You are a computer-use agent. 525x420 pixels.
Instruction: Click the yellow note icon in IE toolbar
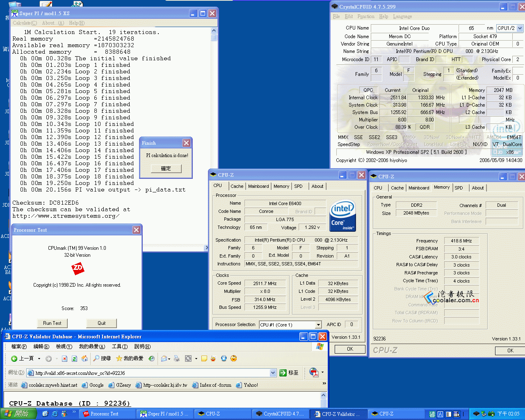click(x=204, y=358)
